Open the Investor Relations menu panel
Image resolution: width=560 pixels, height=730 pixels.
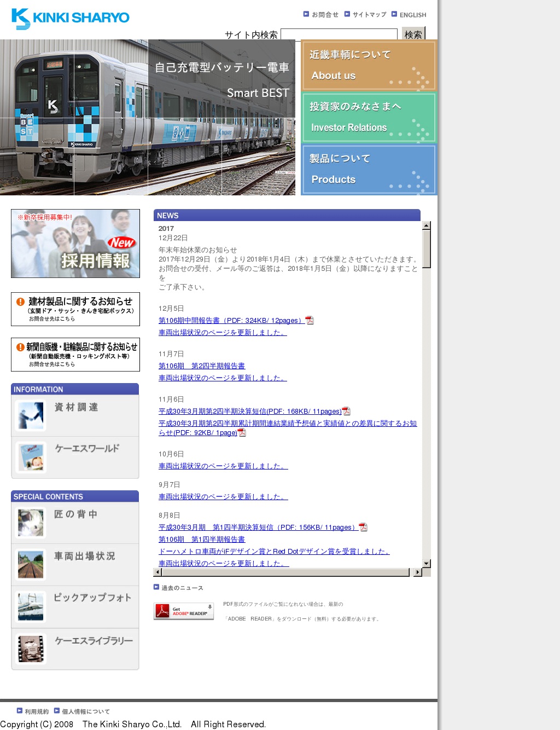[x=369, y=117]
